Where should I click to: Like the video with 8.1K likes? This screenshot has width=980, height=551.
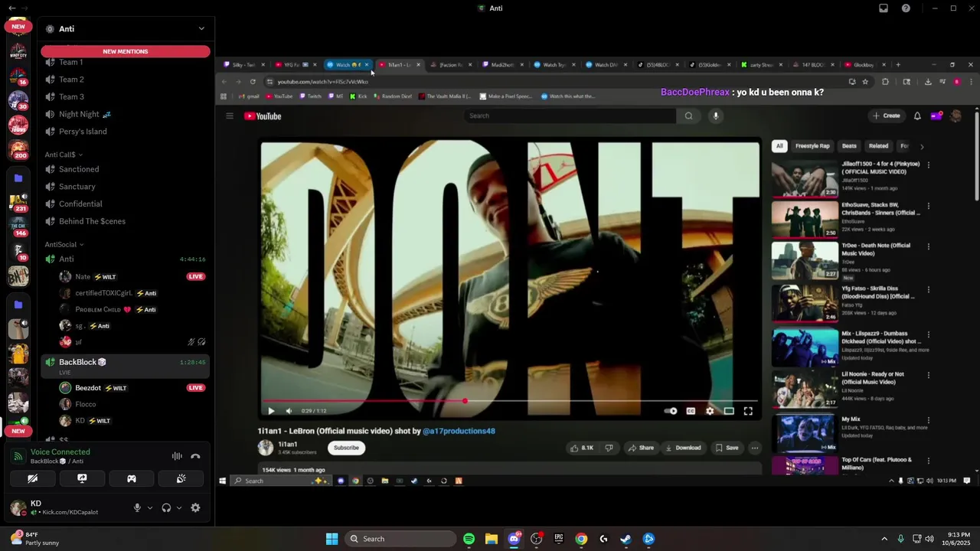[x=582, y=448]
